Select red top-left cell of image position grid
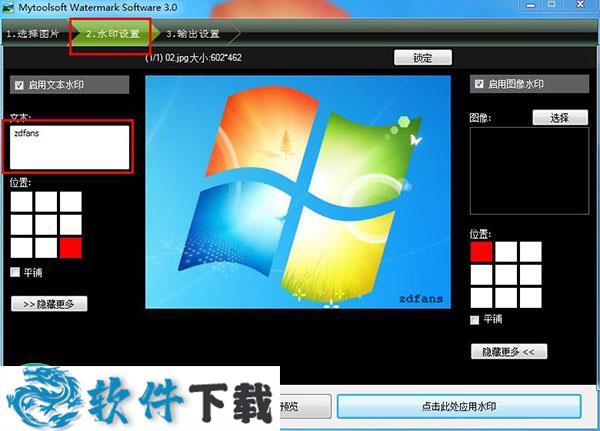This screenshot has width=600, height=431. (481, 251)
